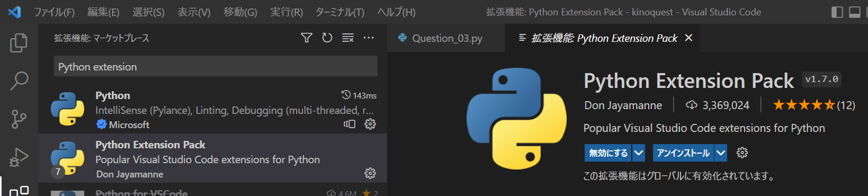Click the 拡張機能: マーケットプレース panel title
Viewport: 868px width, 196px height.
pos(102,38)
